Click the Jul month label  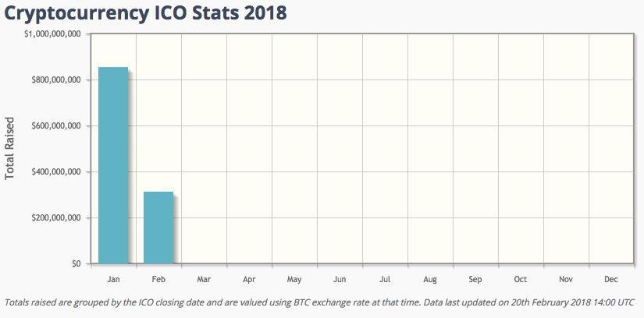point(385,279)
